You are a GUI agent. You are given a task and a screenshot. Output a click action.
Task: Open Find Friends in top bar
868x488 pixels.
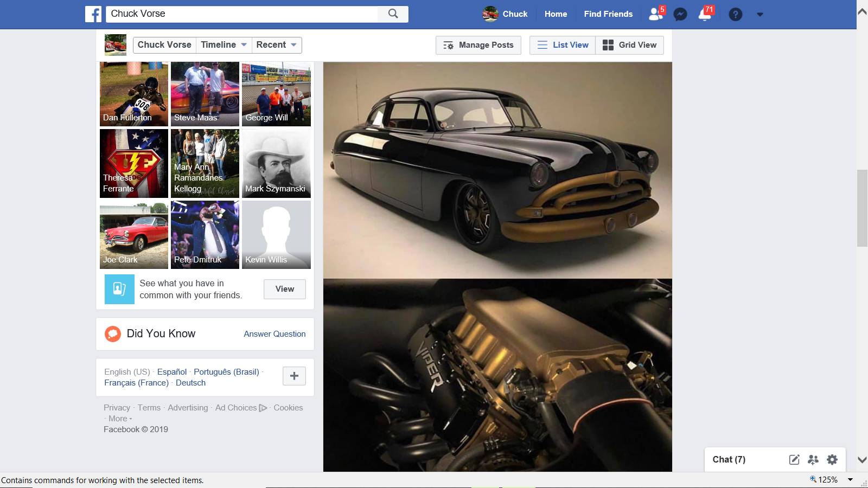point(608,14)
